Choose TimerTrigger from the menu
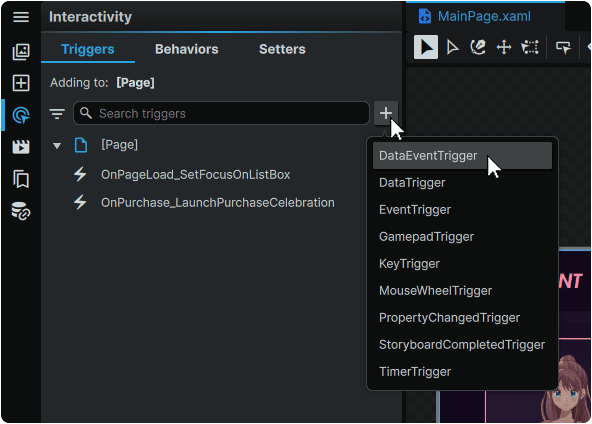The width and height of the screenshot is (592, 424). 462,372
